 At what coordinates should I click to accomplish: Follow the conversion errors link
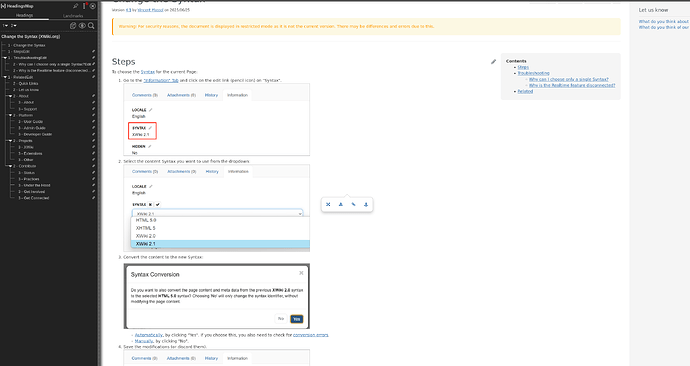(310, 335)
